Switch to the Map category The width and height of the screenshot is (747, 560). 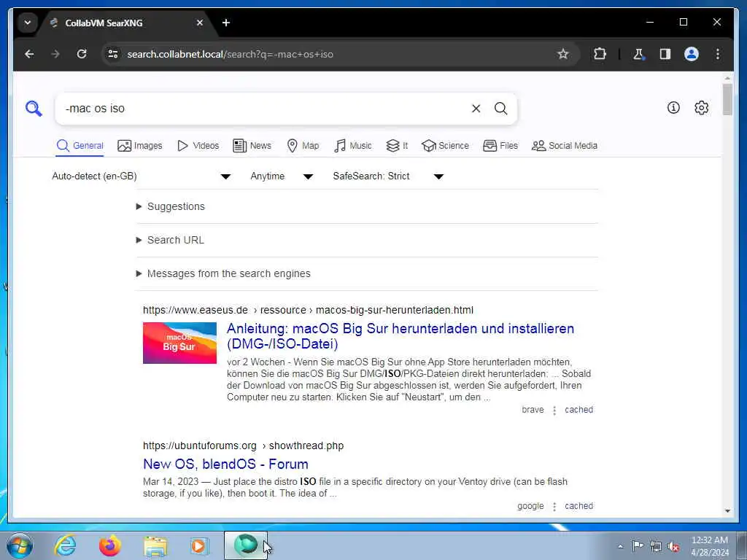[303, 146]
